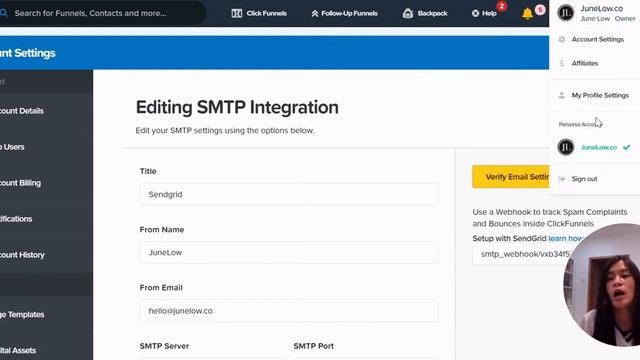Select Account Settings in the dropdown
640x360 pixels.
(598, 39)
